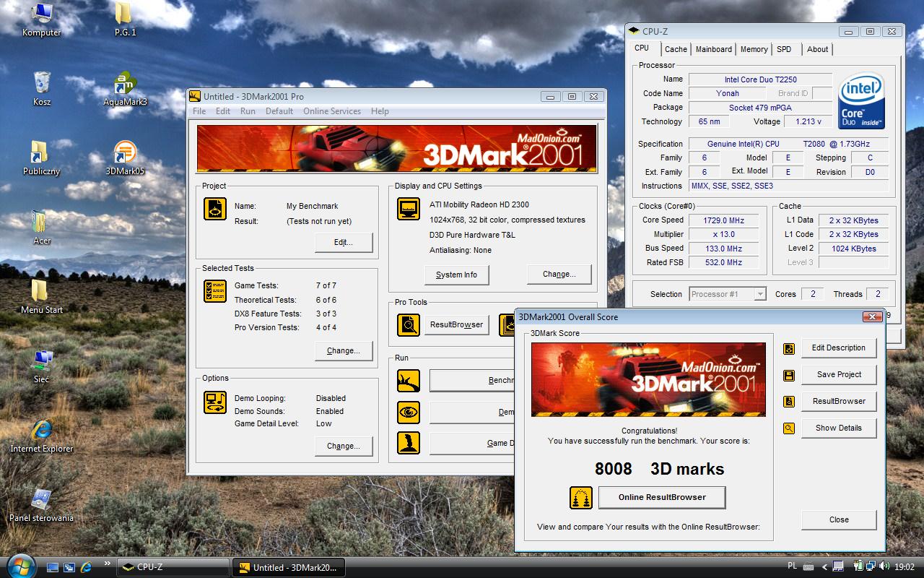Click the 8008 3D marks score text

659,469
